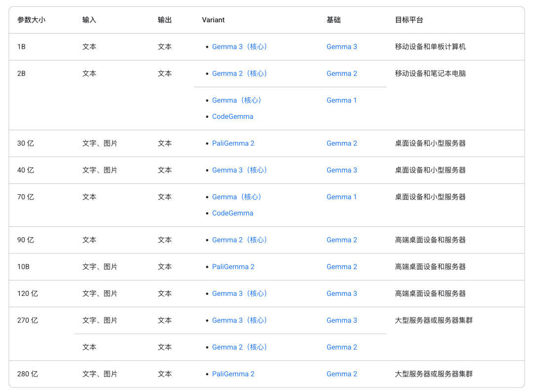Viewport: 533px width, 392px height.
Task: Open Gemma 2 (核心) link in 2B row
Action: [240, 73]
